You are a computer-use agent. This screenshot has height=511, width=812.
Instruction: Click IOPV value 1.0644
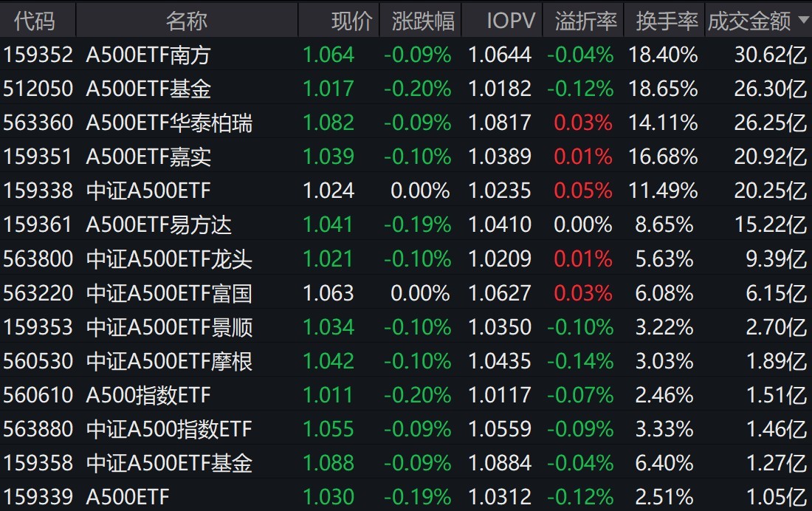[x=500, y=55]
